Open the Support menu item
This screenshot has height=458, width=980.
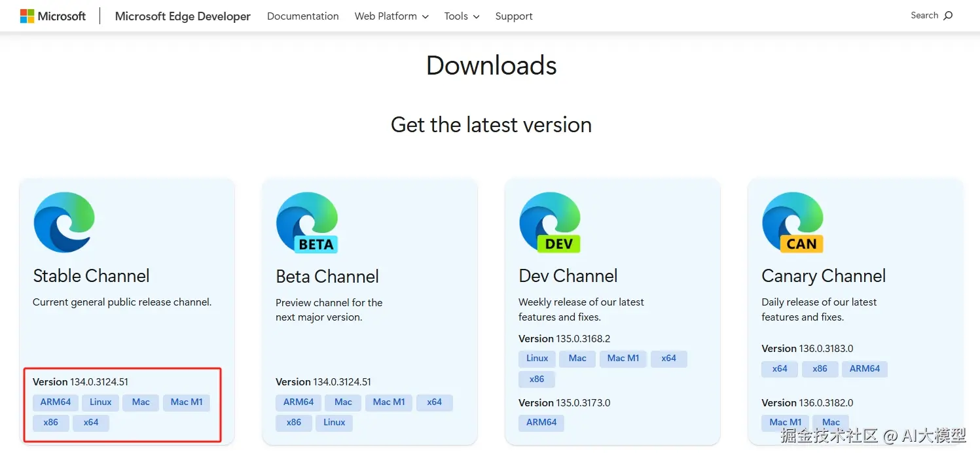coord(514,16)
